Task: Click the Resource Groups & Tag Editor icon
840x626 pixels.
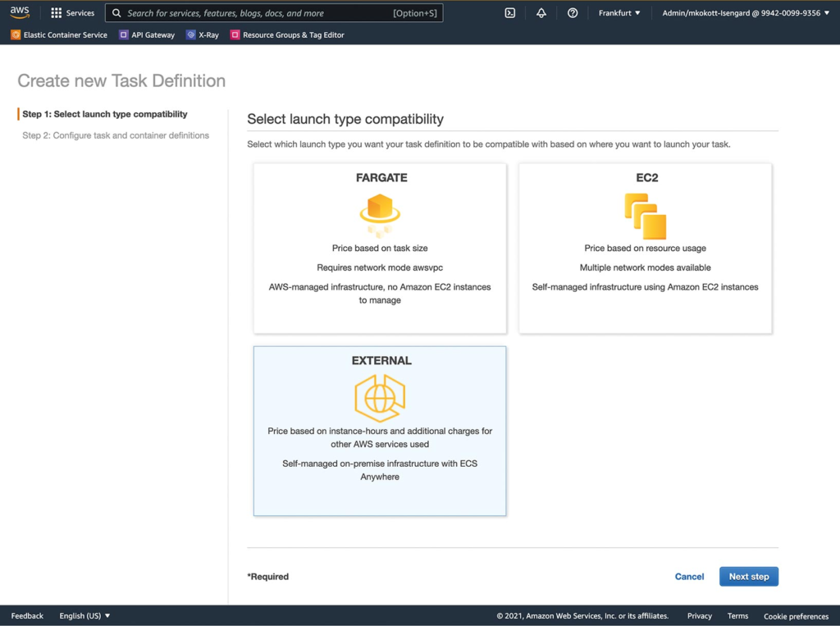Action: 235,34
